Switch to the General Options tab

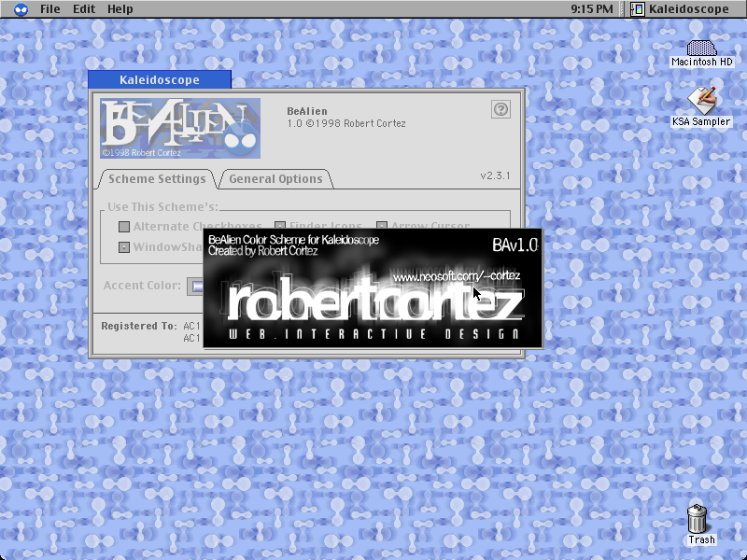click(275, 179)
